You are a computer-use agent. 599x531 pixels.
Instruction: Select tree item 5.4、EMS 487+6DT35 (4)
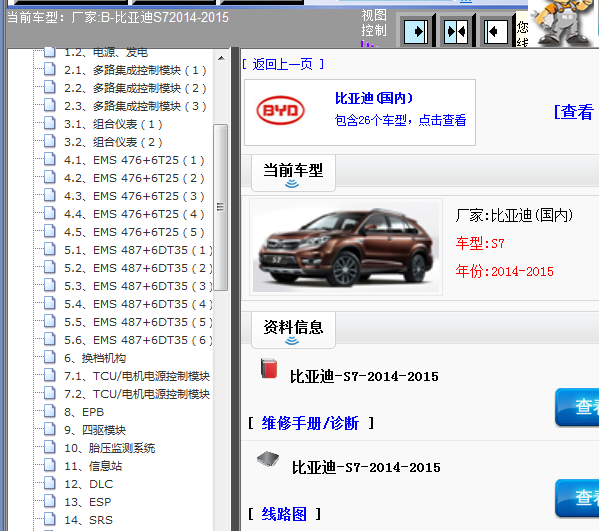(x=138, y=304)
